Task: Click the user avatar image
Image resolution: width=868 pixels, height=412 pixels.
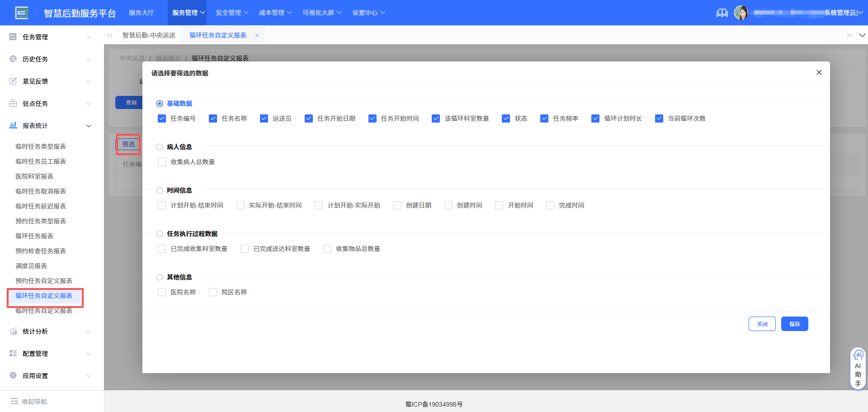Action: [741, 12]
